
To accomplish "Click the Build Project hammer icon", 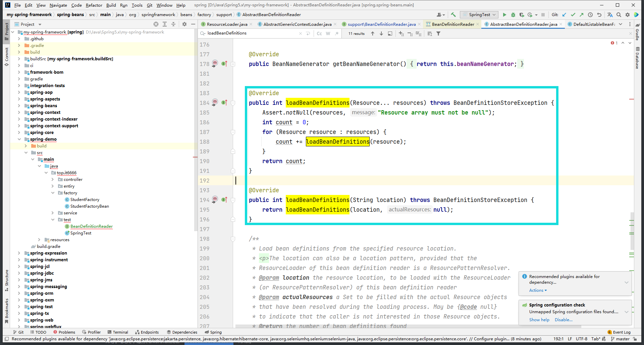I will (x=453, y=15).
